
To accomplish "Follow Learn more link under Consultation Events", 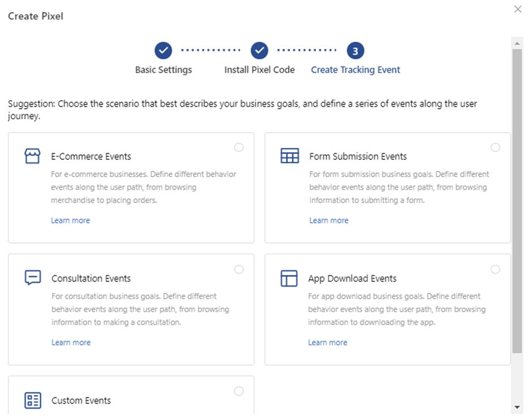I will pyautogui.click(x=71, y=343).
